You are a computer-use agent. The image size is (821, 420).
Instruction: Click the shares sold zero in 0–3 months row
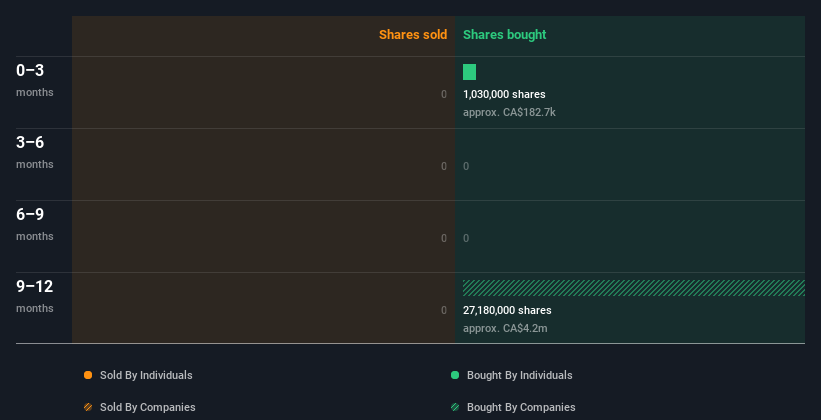click(444, 94)
